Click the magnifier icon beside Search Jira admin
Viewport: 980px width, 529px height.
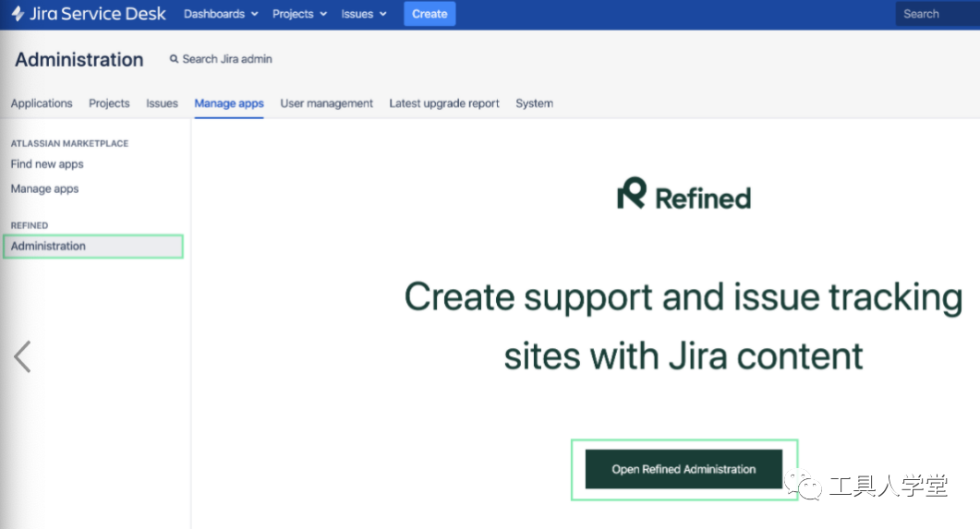(x=174, y=59)
